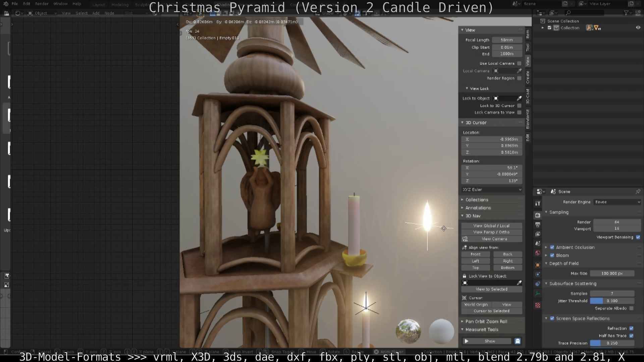Enable Lock to 3D Cursor checkbox

[x=519, y=106]
